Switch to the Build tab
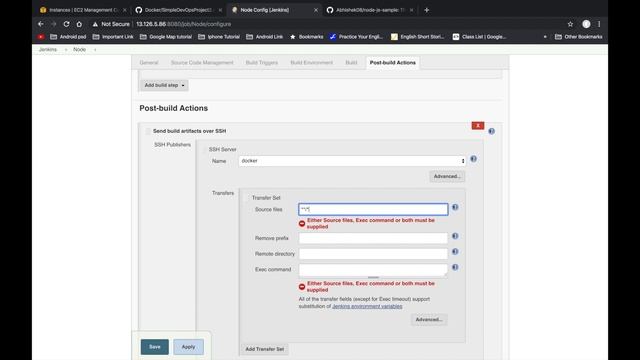This screenshot has height=360, width=640. point(351,62)
